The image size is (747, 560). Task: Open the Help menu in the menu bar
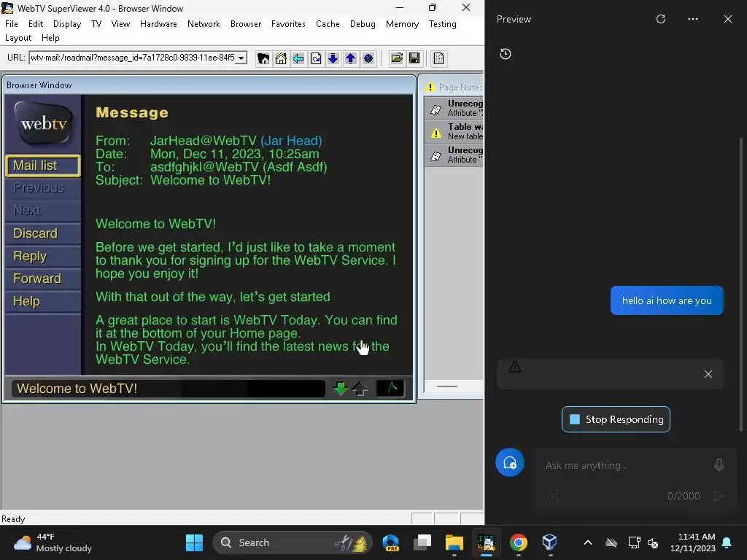click(x=50, y=38)
